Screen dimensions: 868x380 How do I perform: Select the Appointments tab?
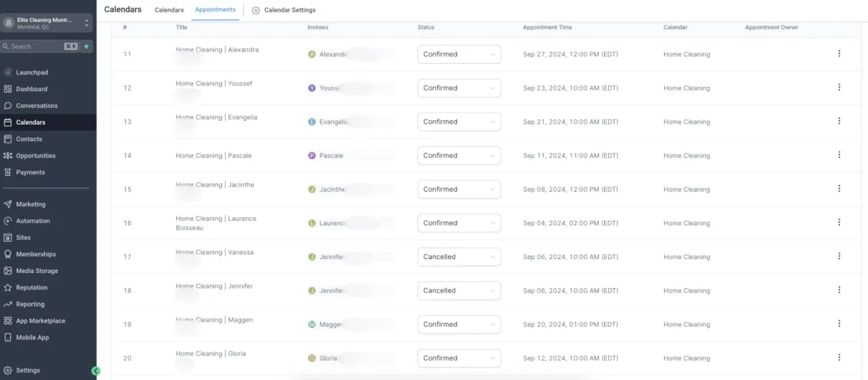click(x=215, y=10)
